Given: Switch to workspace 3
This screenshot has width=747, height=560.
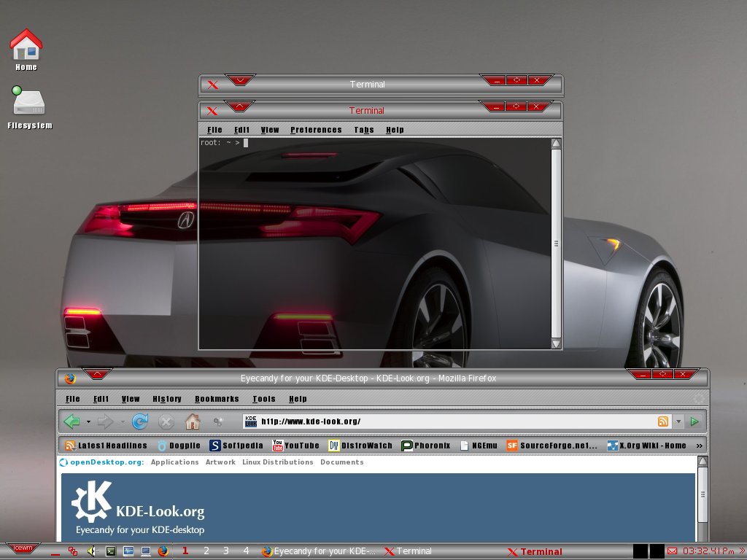Looking at the screenshot, I should pos(226,551).
